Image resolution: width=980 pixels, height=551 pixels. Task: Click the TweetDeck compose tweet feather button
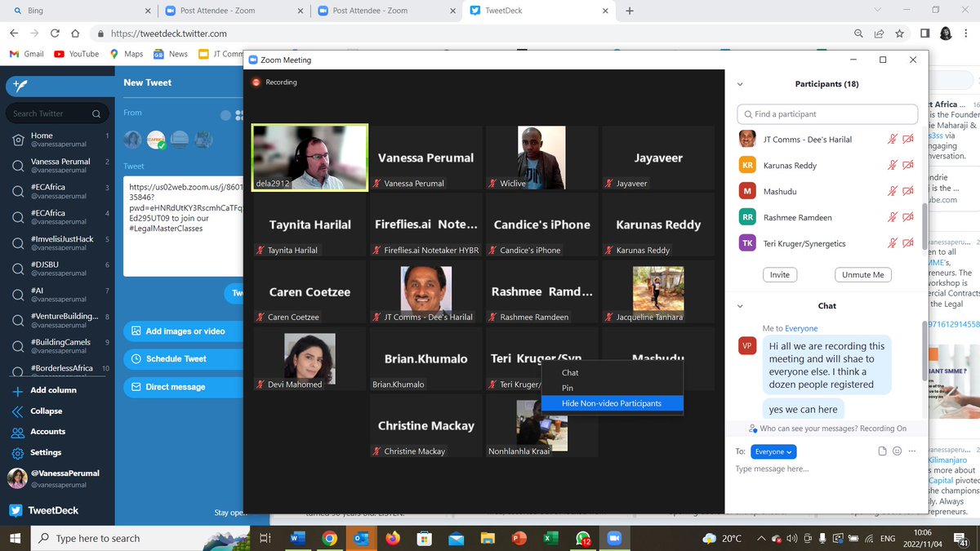coord(20,86)
